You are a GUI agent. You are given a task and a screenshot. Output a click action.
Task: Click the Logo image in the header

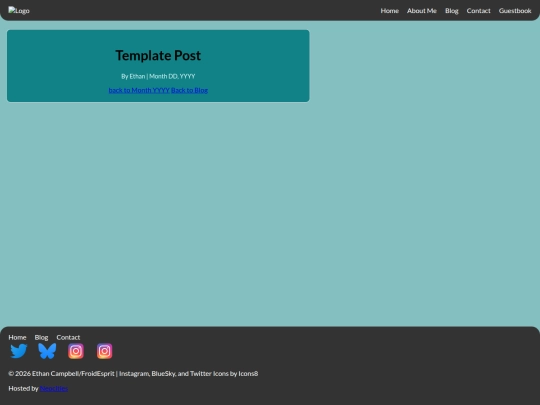point(19,11)
